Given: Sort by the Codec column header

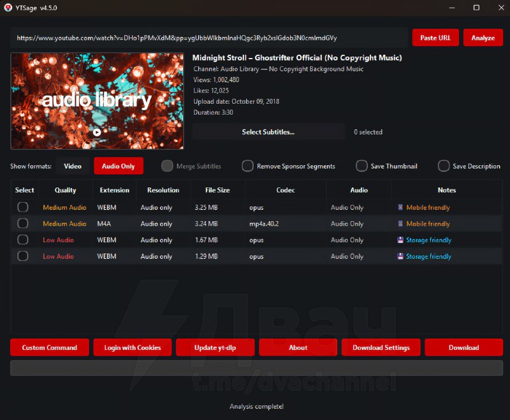Looking at the screenshot, I should click(286, 190).
